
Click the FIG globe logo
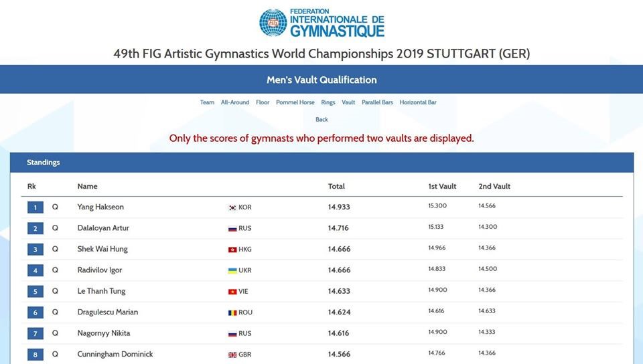tap(273, 23)
